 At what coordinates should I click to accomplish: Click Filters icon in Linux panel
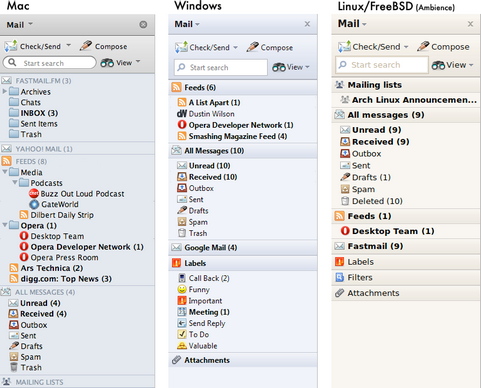(339, 277)
